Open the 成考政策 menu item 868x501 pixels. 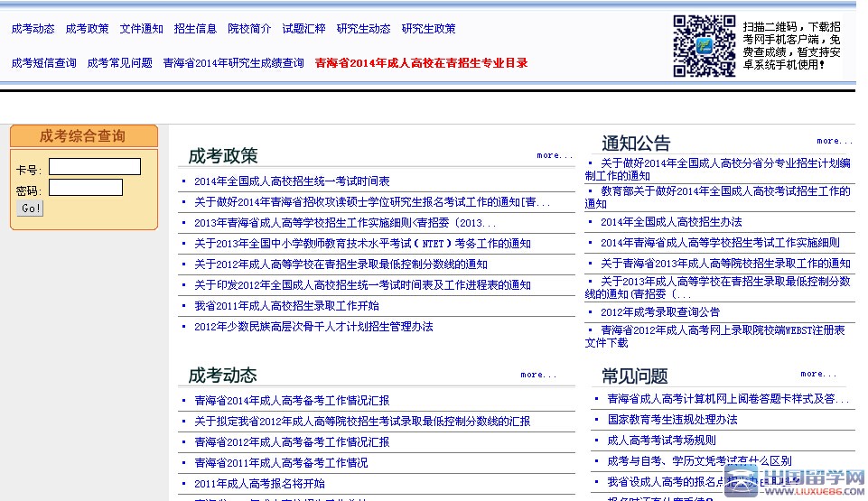[x=87, y=29]
